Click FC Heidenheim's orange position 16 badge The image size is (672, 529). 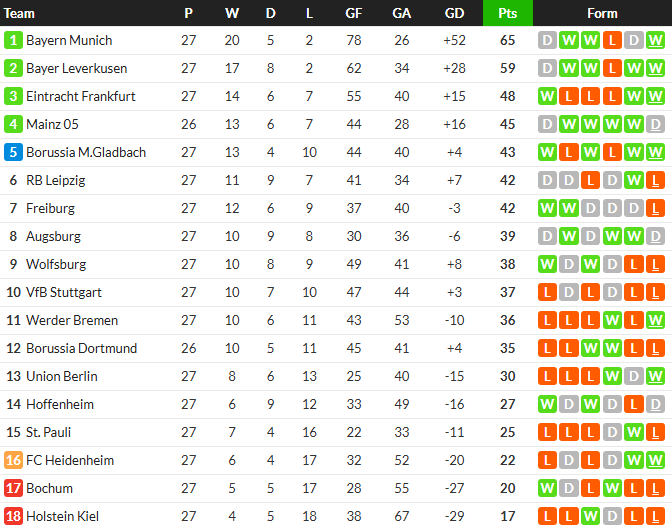[13, 461]
